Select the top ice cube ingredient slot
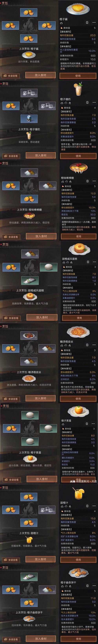The width and height of the screenshot is (98, 644). pos(29,93)
